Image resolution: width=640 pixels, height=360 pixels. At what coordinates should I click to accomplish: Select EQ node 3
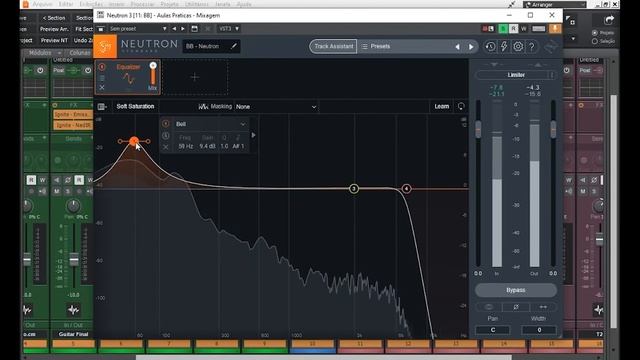tap(354, 189)
